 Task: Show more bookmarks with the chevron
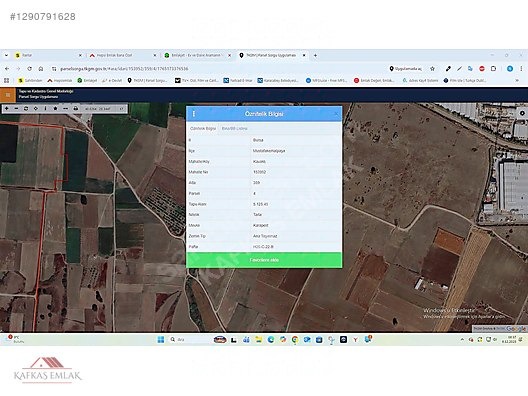pyautogui.click(x=517, y=80)
